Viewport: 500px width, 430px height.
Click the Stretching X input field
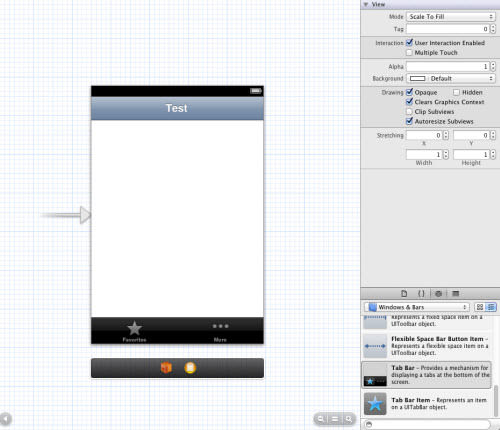click(x=424, y=135)
